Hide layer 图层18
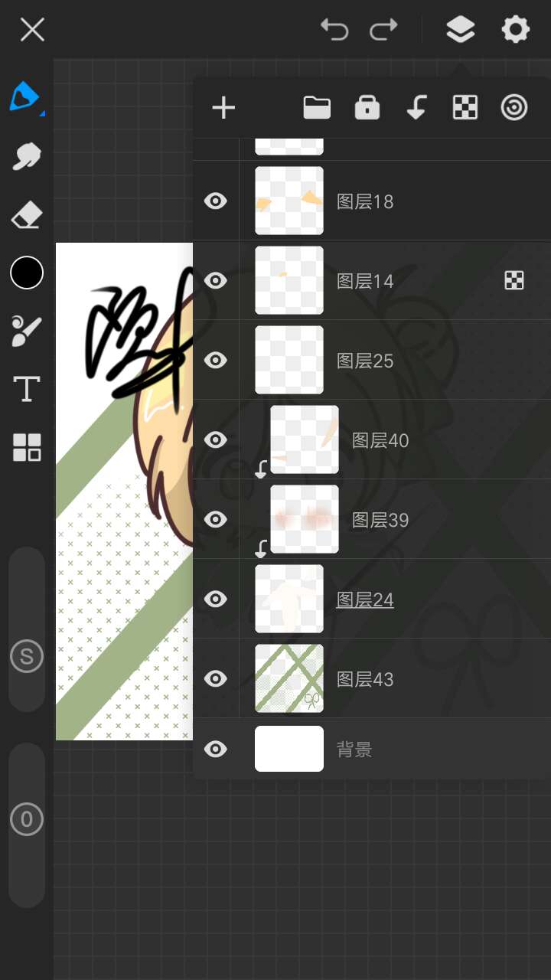The width and height of the screenshot is (551, 980). [x=216, y=201]
